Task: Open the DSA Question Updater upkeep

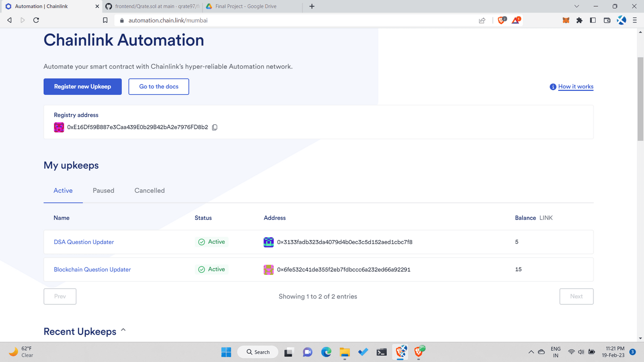Action: pos(84,242)
